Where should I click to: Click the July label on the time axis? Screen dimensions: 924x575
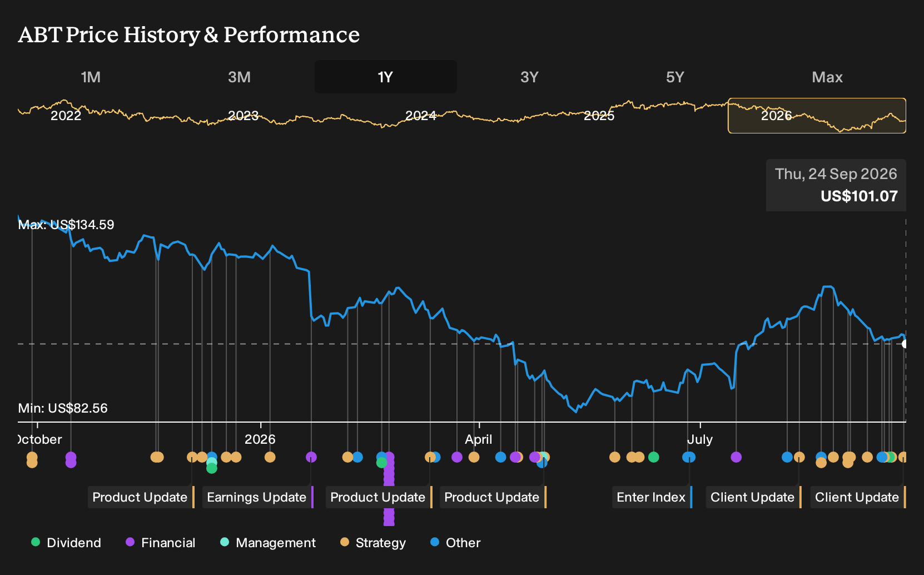point(699,439)
